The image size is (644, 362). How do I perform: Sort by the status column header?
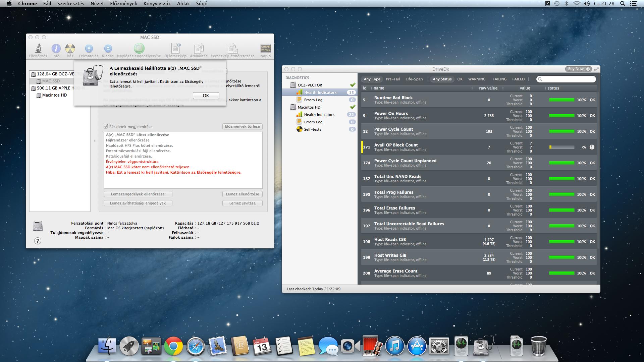pyautogui.click(x=570, y=88)
